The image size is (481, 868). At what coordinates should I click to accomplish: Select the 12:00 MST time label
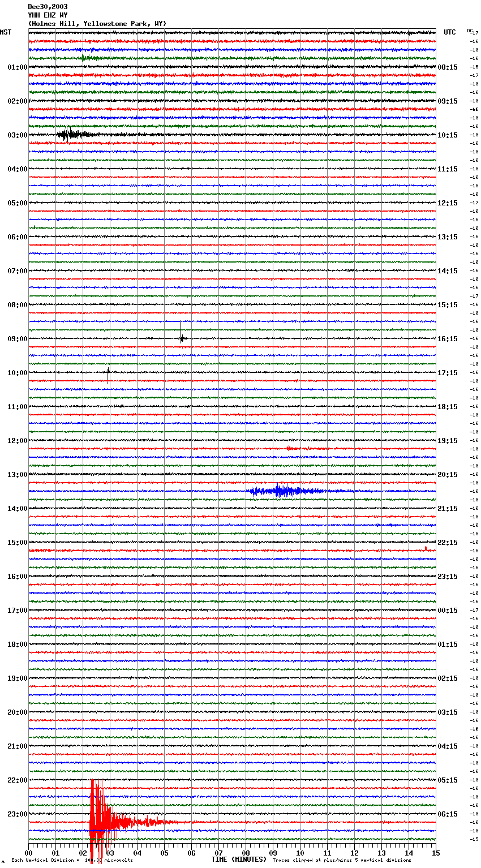[x=18, y=441]
